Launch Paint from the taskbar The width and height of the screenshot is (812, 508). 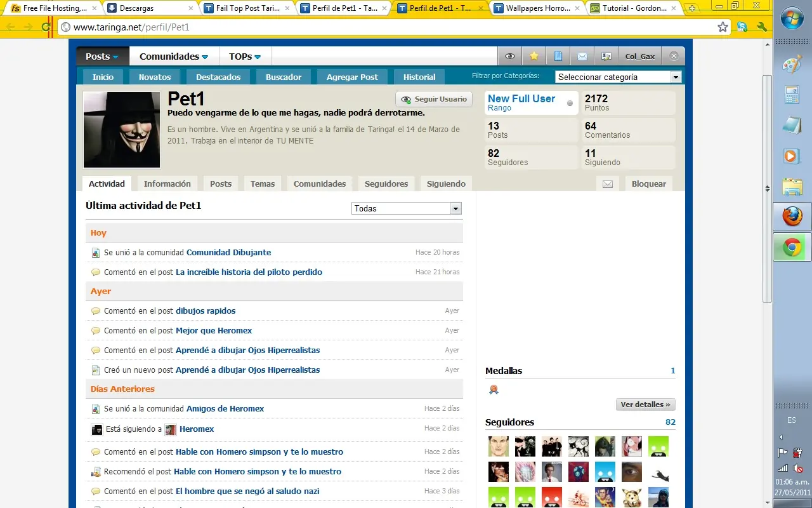point(792,65)
